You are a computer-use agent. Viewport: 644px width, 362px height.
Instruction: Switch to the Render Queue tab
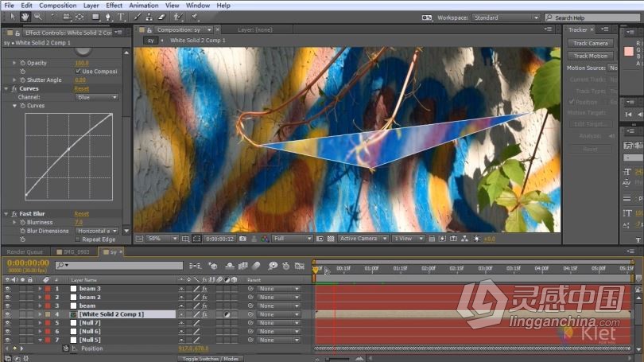tap(25, 252)
